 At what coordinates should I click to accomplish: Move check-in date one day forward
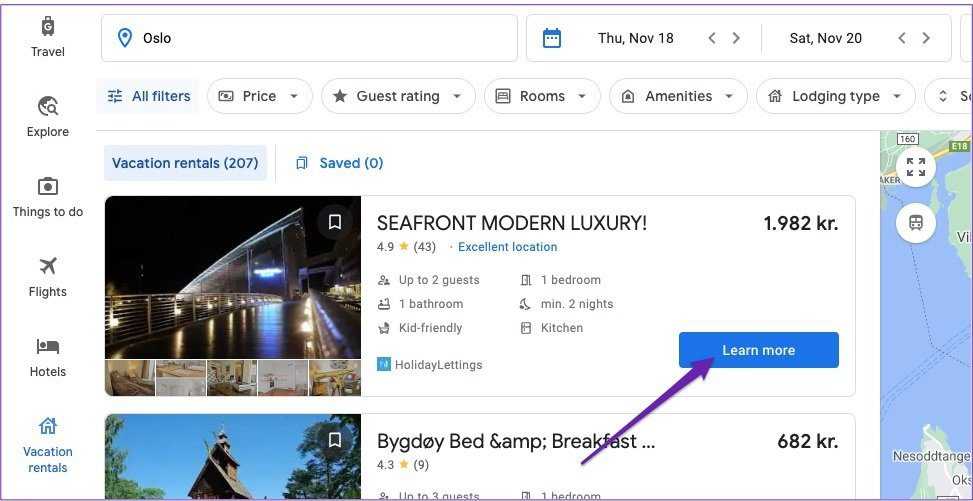(x=736, y=38)
